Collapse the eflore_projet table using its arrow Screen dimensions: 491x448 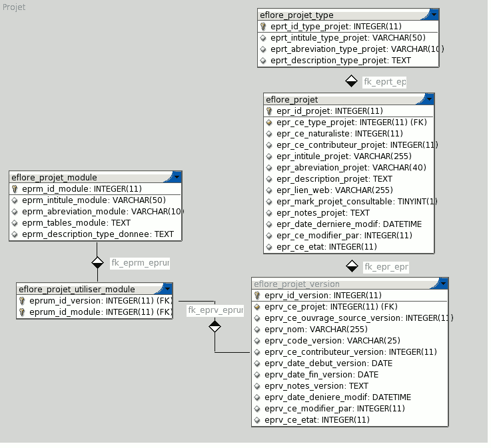(429, 99)
